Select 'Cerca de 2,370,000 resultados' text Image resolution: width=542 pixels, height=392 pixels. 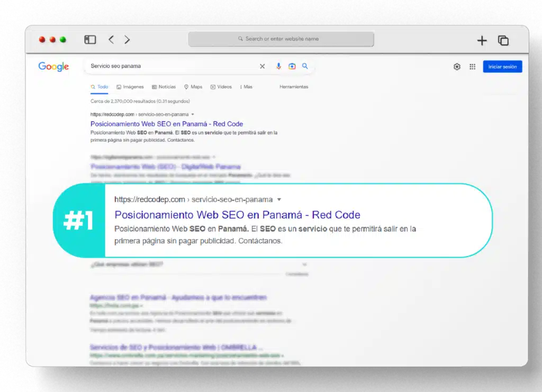coord(140,101)
